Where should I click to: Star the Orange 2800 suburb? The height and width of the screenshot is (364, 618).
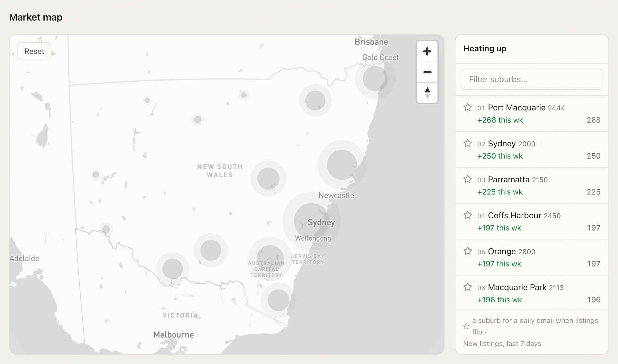[468, 251]
